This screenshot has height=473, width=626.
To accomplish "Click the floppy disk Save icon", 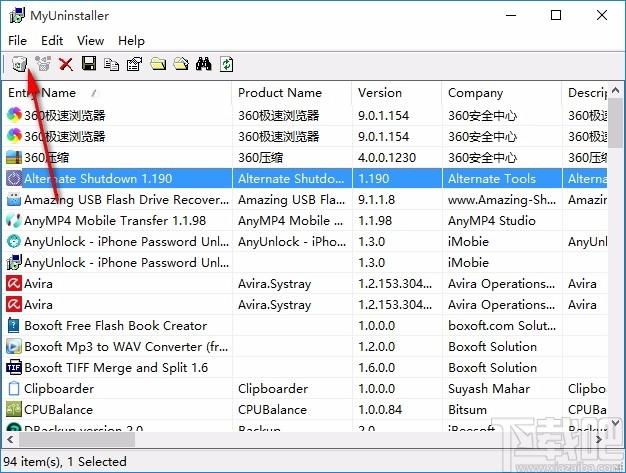I will pos(89,63).
